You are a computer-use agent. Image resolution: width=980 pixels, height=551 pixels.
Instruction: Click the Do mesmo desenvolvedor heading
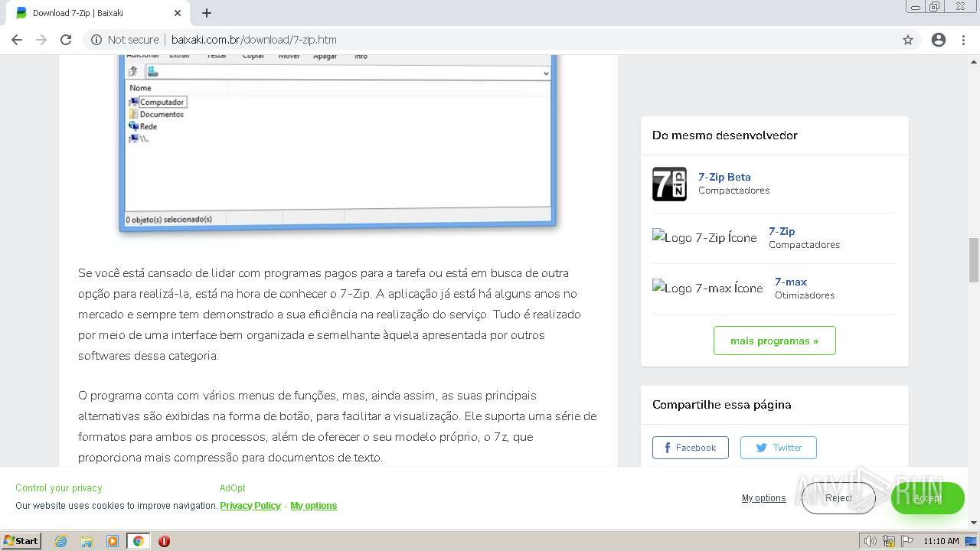point(725,135)
